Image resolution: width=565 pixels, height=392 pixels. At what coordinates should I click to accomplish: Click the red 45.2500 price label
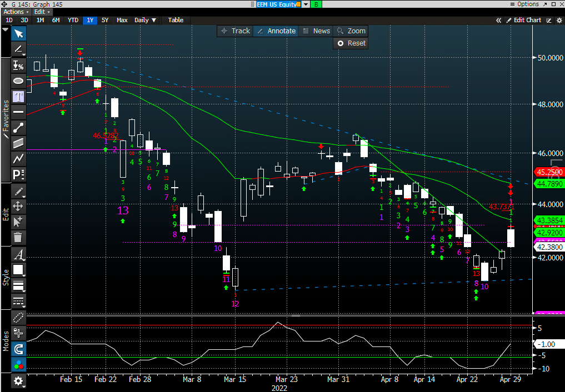point(549,172)
